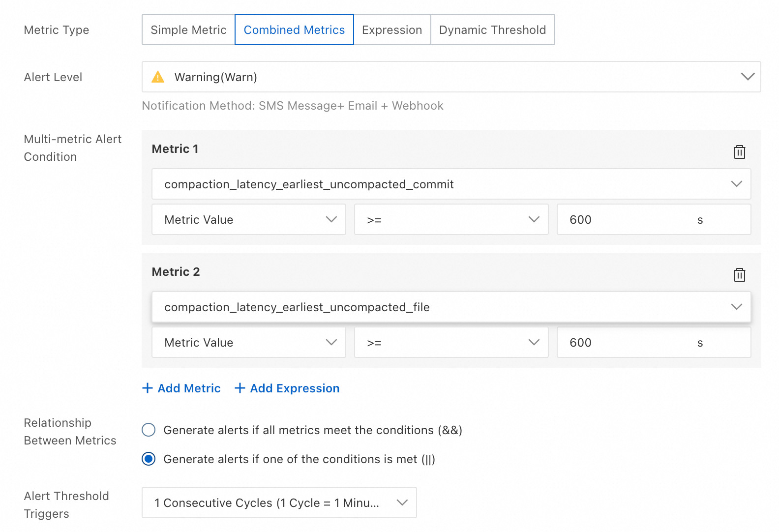Click the Add Metric link

[x=189, y=388]
